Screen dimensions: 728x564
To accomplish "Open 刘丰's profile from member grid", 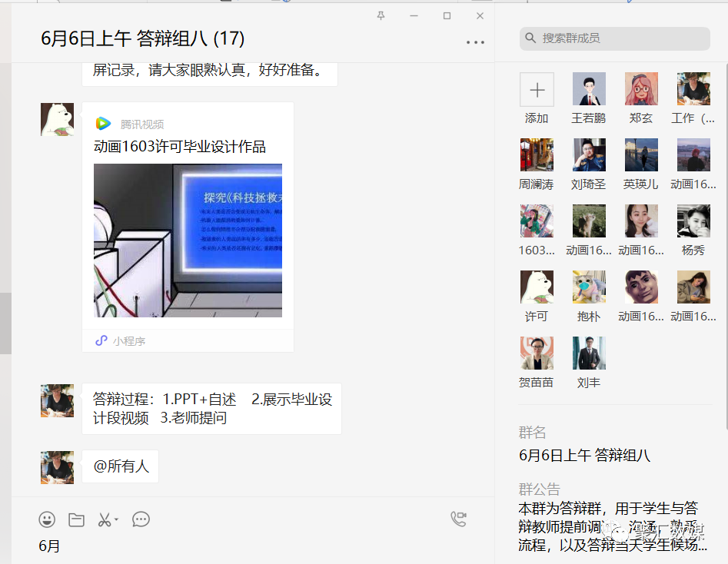I will click(589, 353).
